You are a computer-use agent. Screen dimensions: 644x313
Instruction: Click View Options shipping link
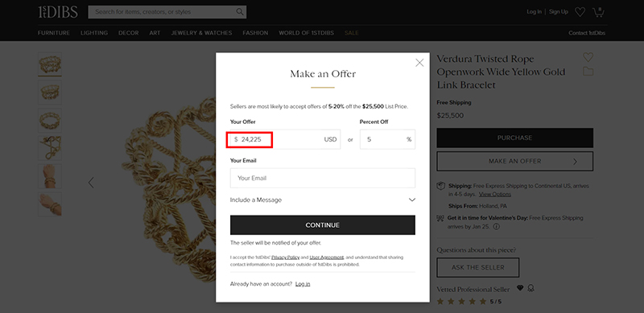pyautogui.click(x=495, y=194)
